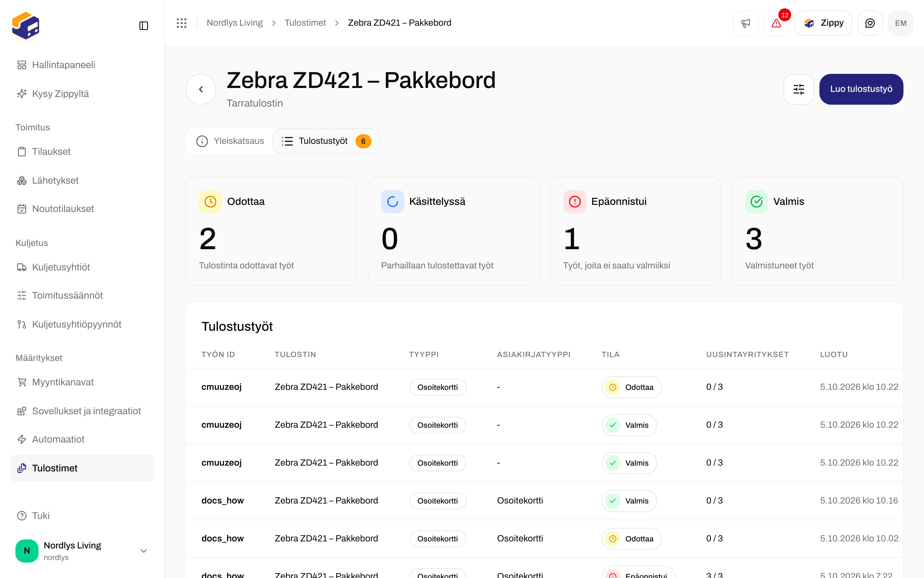
Task: Select the Tulostustyöt tab
Action: coord(327,141)
